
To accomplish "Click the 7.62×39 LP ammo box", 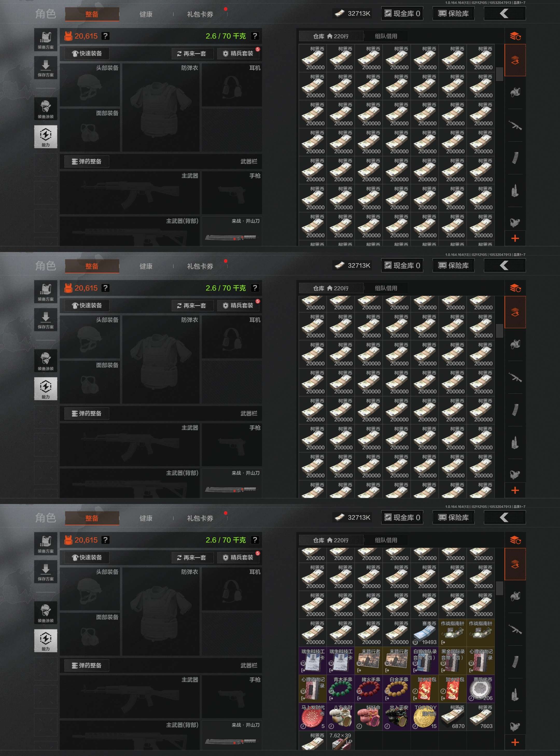I will pos(341,740).
